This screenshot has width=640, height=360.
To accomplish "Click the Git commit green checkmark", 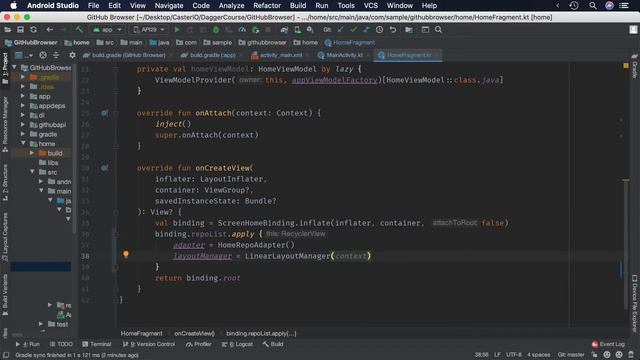I will click(353, 30).
